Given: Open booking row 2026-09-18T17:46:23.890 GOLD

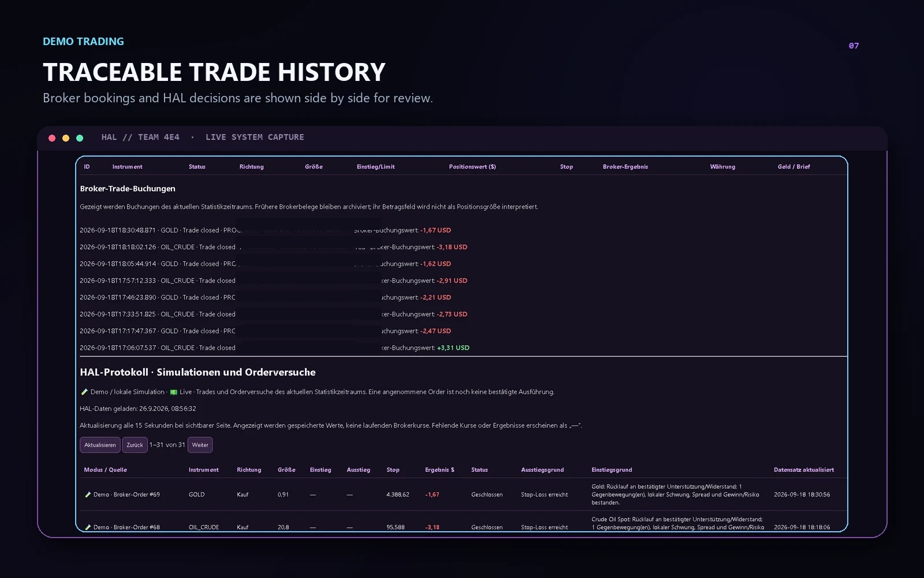Looking at the screenshot, I should pyautogui.click(x=266, y=297).
